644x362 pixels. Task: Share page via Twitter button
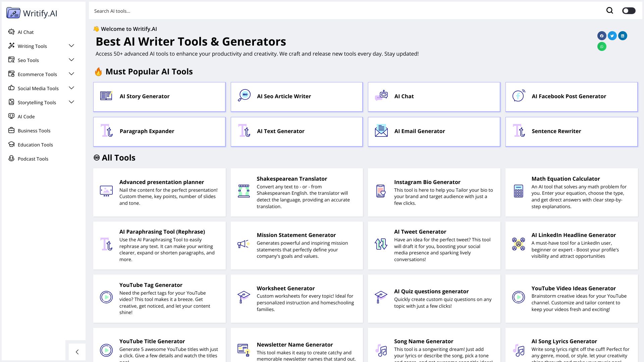(x=612, y=35)
